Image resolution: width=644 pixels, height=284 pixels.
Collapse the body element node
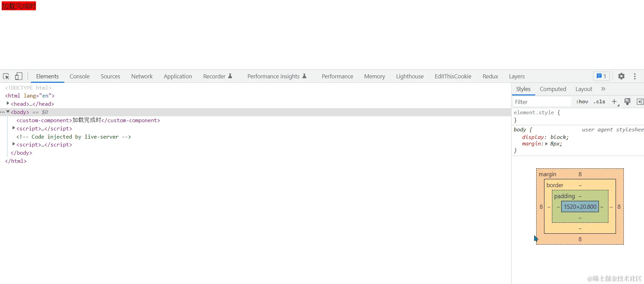click(8, 112)
